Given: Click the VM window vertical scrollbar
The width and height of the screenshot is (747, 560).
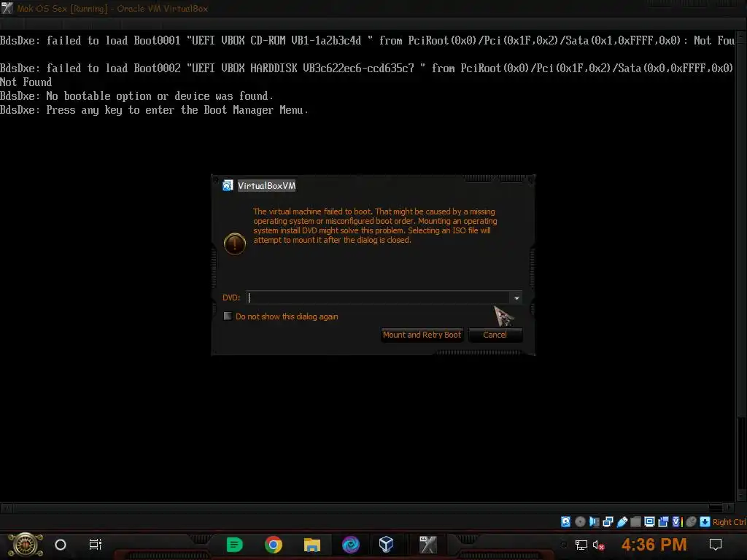Looking at the screenshot, I should (741, 265).
